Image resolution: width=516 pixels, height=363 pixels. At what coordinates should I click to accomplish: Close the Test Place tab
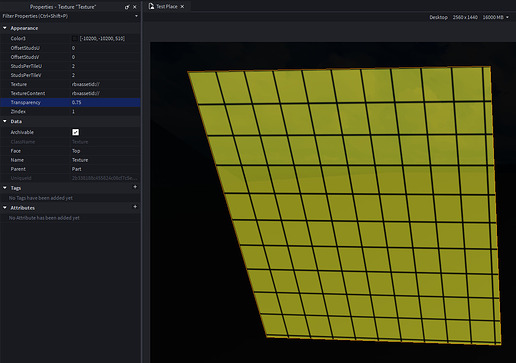pyautogui.click(x=182, y=6)
